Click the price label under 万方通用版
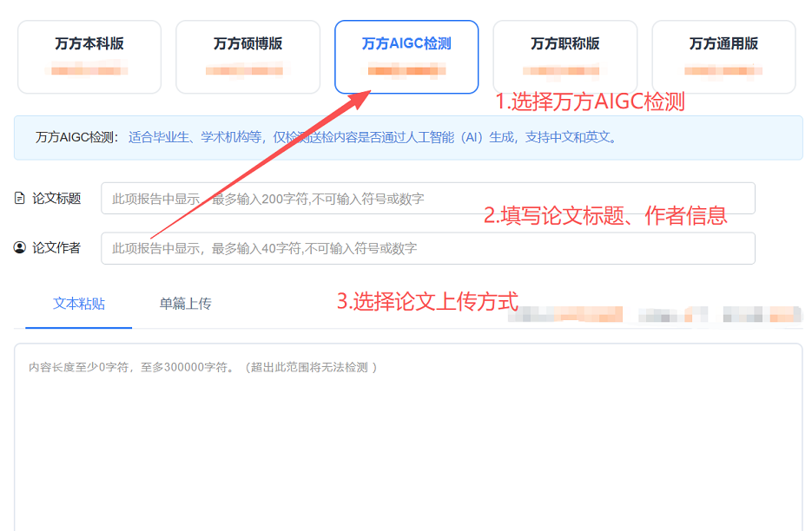 722,69
